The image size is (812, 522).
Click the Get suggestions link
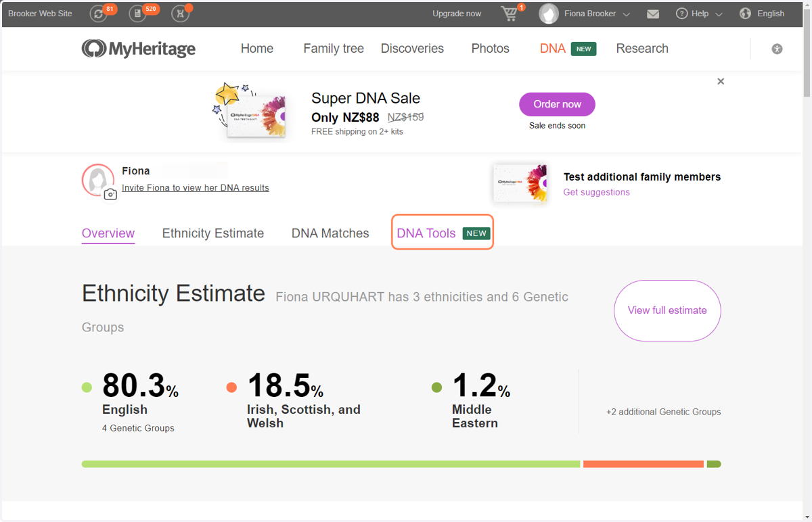pyautogui.click(x=597, y=192)
